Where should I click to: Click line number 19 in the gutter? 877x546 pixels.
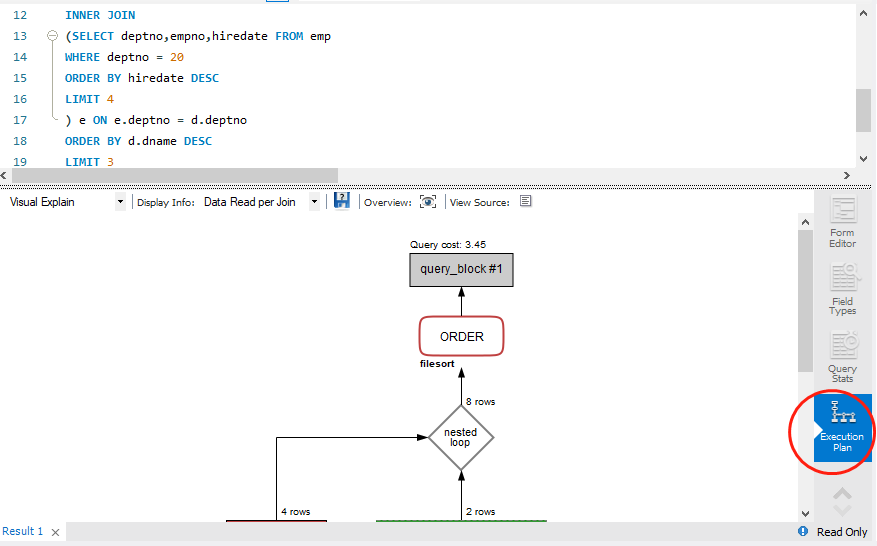[20, 162]
